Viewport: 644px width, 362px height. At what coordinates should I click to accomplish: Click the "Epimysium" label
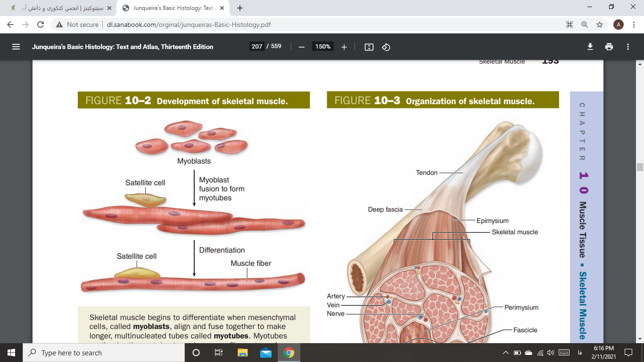point(493,221)
